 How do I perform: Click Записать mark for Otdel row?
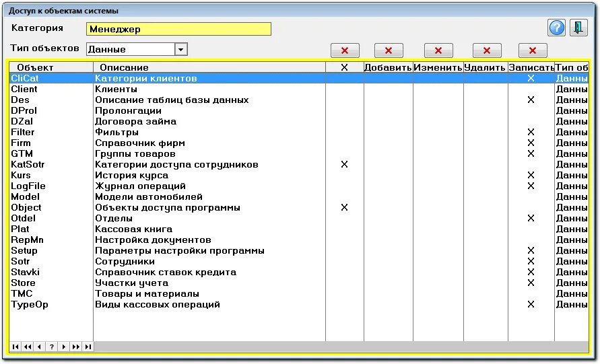coord(531,218)
